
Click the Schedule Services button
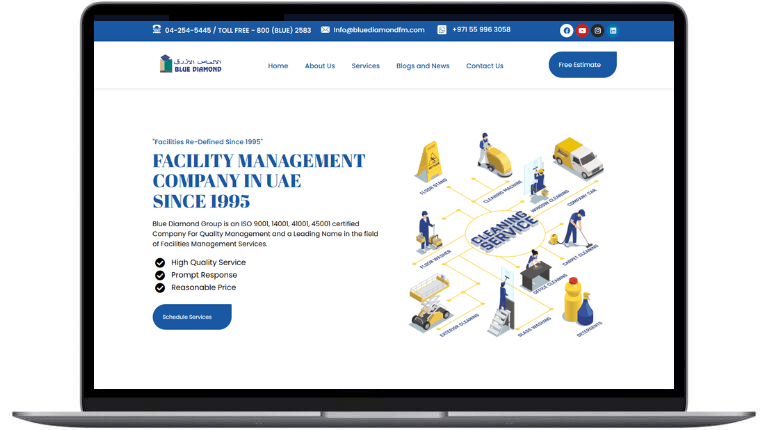pos(192,317)
